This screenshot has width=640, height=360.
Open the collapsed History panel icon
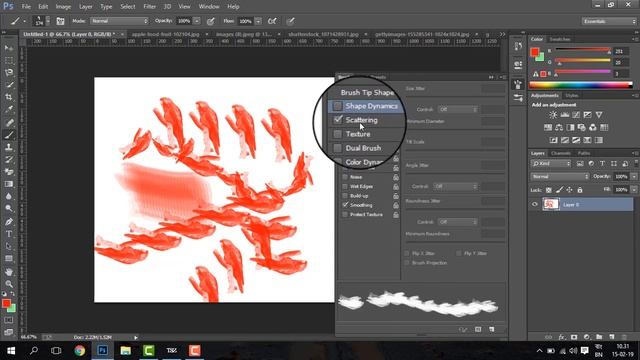click(x=518, y=46)
